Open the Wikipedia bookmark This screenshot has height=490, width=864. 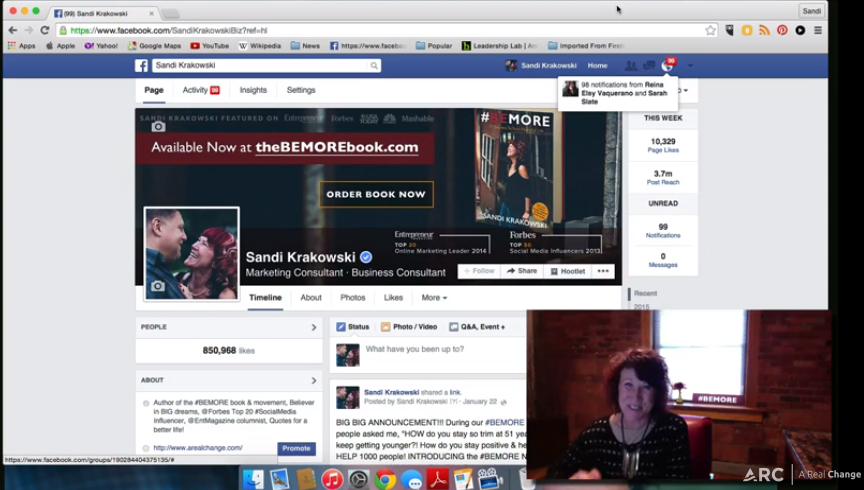260,46
